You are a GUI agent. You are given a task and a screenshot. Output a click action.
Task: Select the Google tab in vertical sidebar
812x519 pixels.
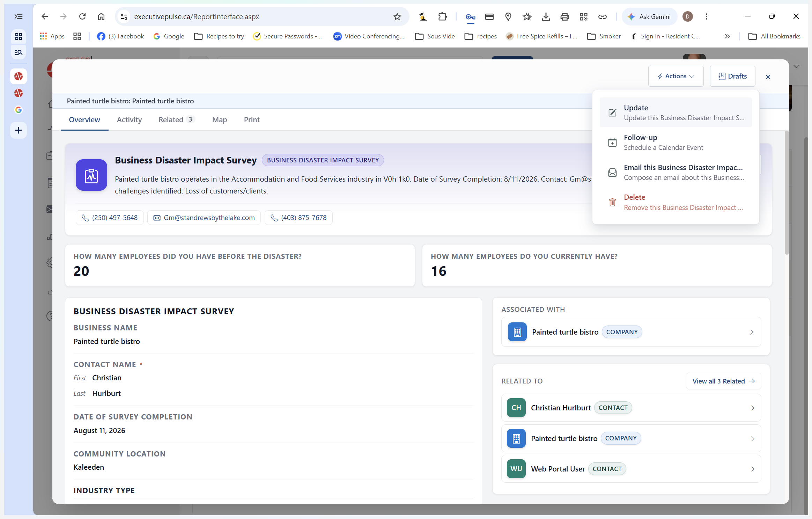tap(19, 110)
